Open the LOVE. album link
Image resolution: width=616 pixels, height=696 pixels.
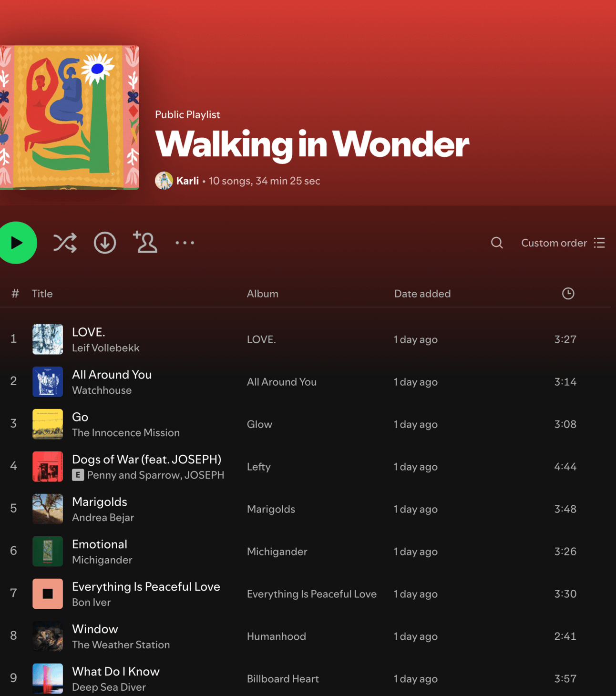(x=261, y=339)
